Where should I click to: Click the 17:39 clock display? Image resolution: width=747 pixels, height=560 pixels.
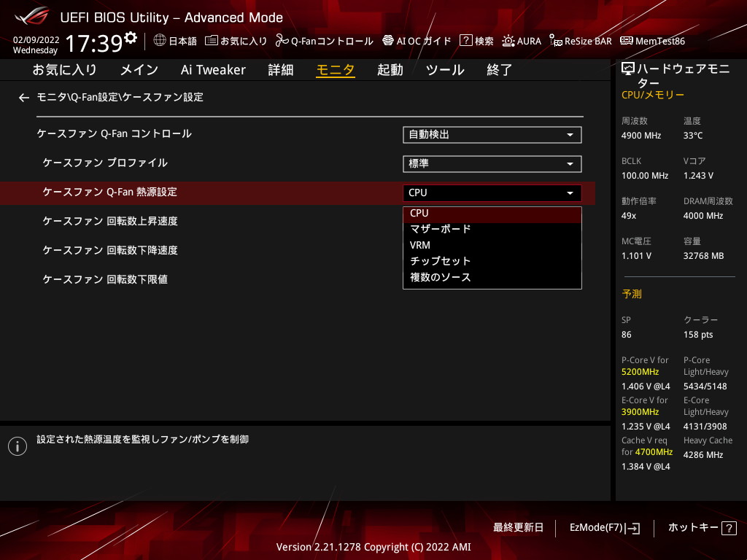(x=94, y=43)
